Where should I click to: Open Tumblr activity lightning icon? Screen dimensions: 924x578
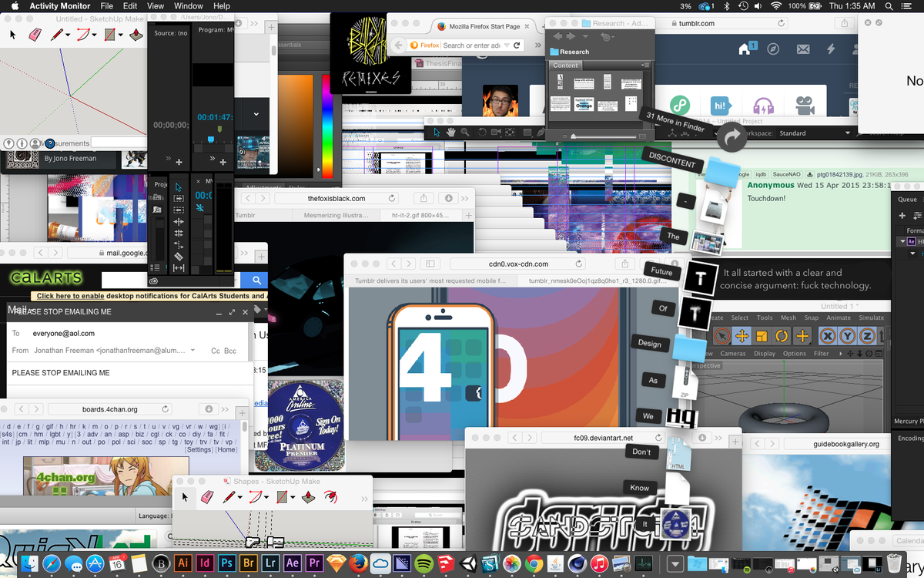pyautogui.click(x=831, y=49)
